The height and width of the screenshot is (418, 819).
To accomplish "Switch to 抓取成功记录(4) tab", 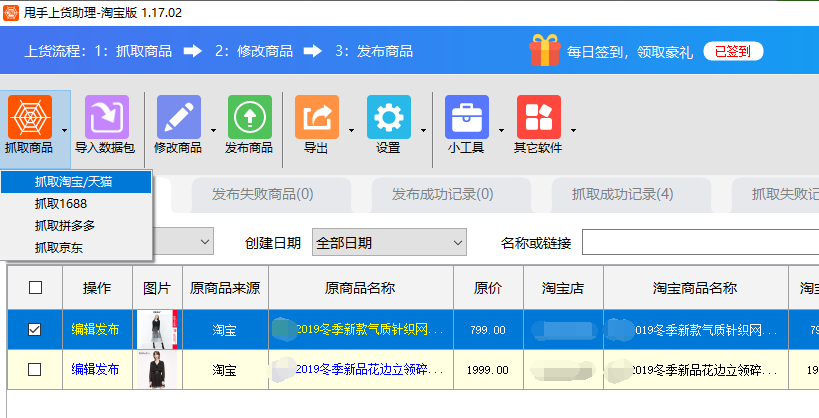I will (x=622, y=194).
